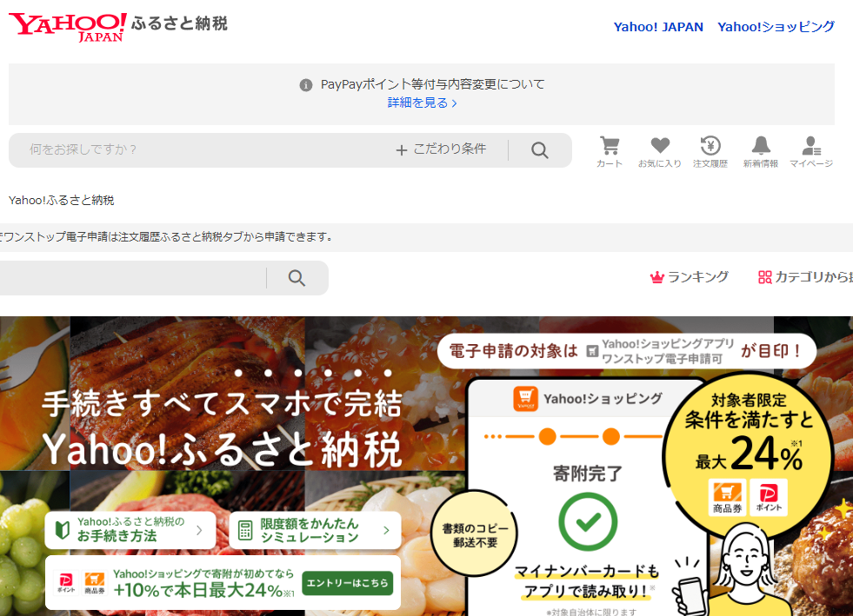
Task: Click the green beginner mark on お手続き方法
Action: [63, 530]
